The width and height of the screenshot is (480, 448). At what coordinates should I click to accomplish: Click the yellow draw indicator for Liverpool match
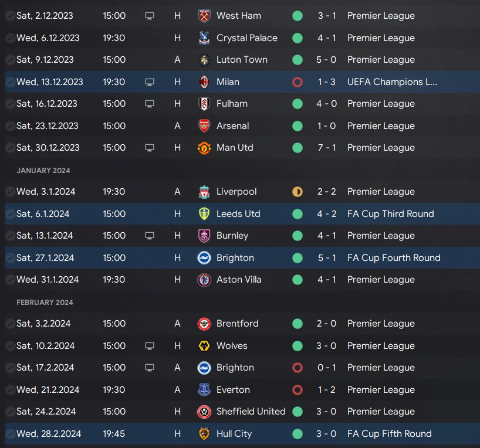pos(298,192)
